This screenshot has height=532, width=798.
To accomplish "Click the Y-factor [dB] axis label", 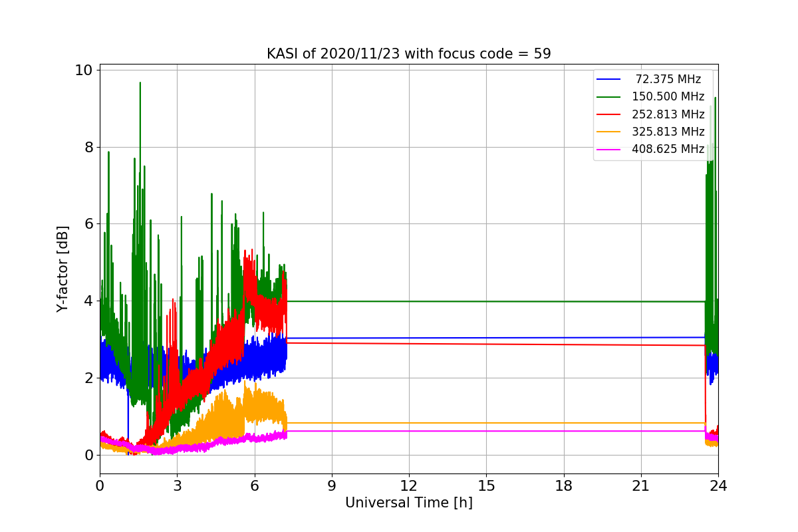I will (63, 269).
